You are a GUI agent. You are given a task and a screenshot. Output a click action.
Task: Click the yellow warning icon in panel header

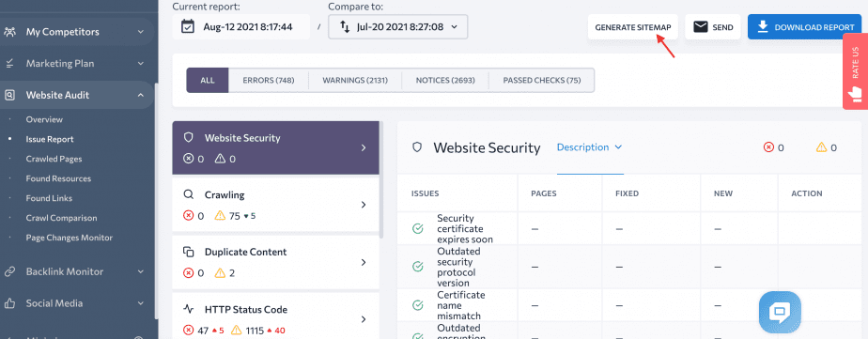coord(821,147)
